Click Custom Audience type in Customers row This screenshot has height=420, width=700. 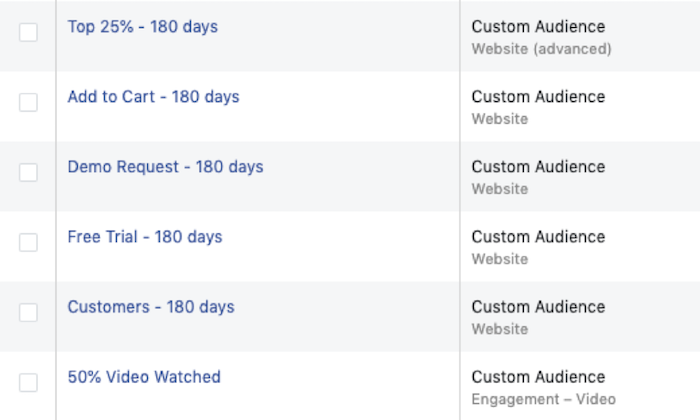[538, 307]
